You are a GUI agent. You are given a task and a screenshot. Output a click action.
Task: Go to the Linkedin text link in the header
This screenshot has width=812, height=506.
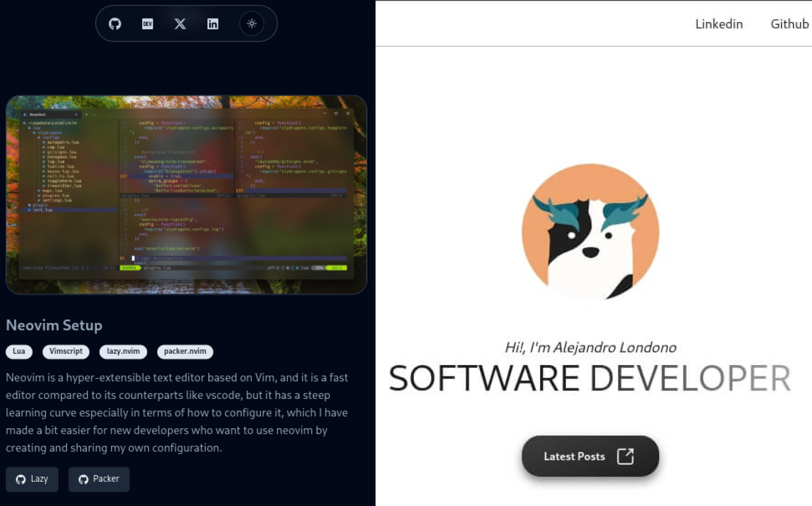[x=719, y=24]
